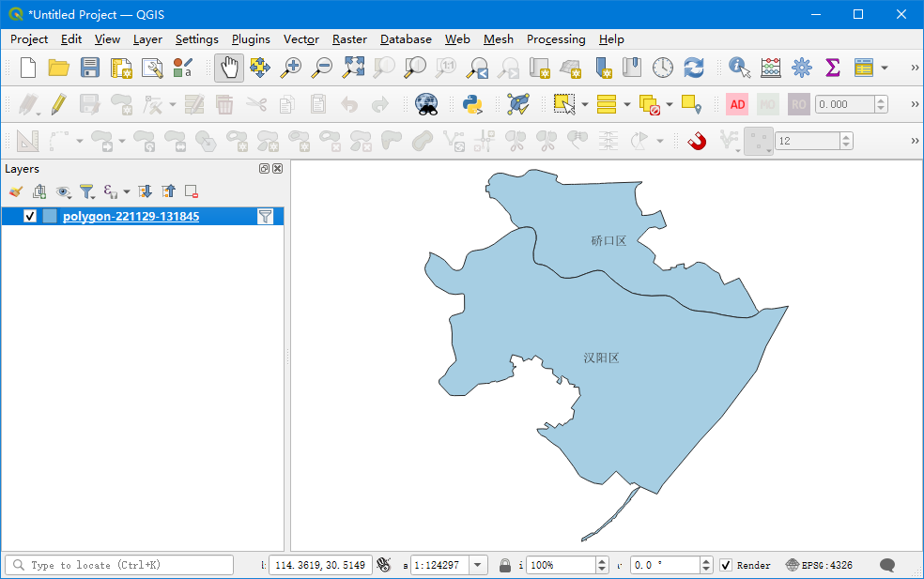Expand Deselect Features dropdown arrow
924x579 pixels.
click(670, 105)
